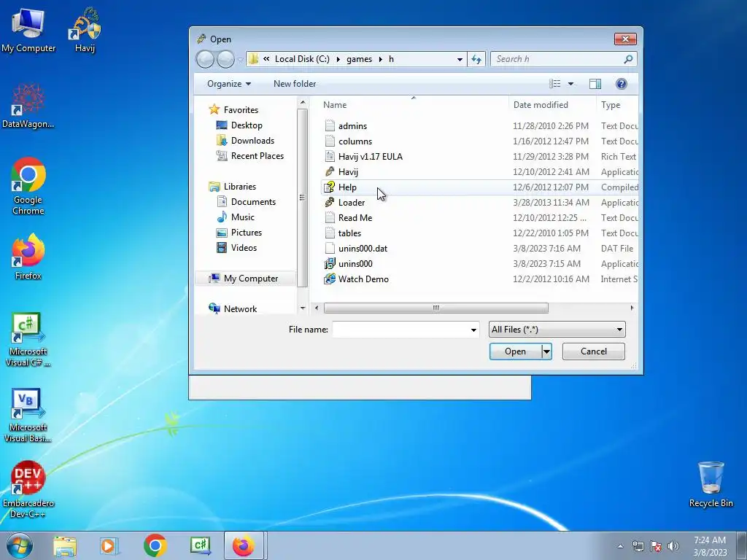Screen dimensions: 747x560
Task: Click the dialog Forward navigation button
Action: tap(226, 59)
